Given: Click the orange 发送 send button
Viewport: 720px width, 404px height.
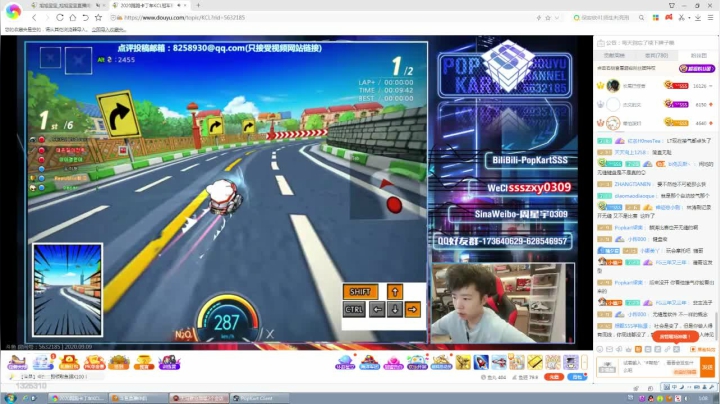Looking at the screenshot, I should [708, 367].
